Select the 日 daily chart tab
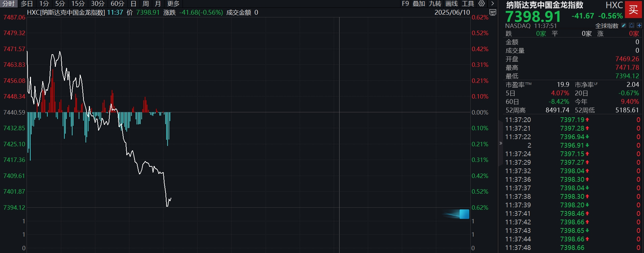Screen dimensions: 644x253 point(133,4)
